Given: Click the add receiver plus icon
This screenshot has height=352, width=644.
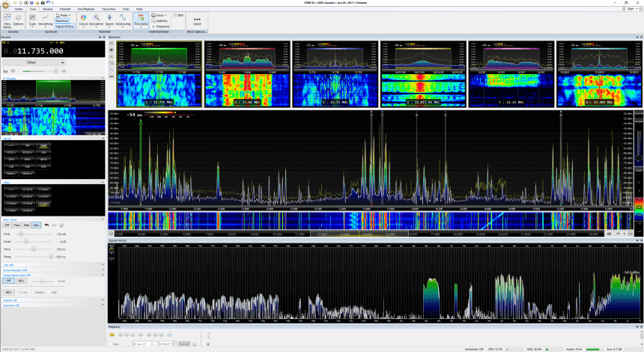Looking at the screenshot, I should click(112, 49).
